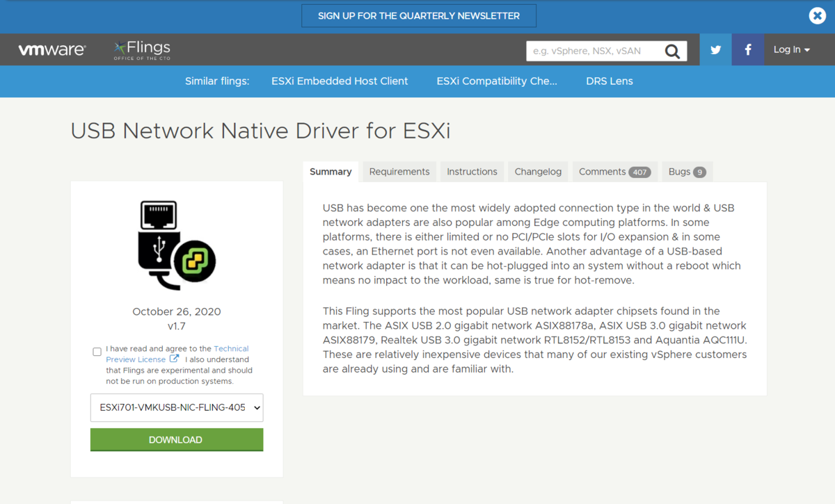Expand the Log In dropdown menu
The width and height of the screenshot is (835, 504).
pos(792,49)
